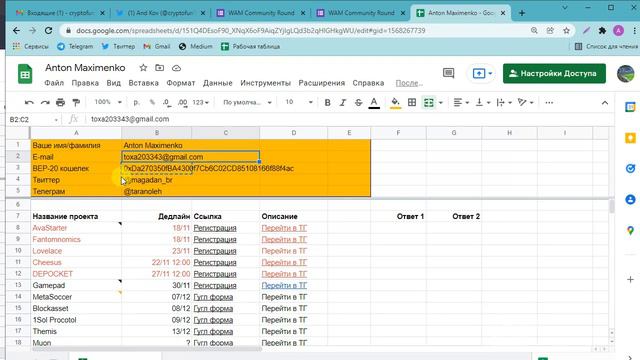Open Contacts in the side panel
640x360 pixels.
tap(630, 200)
